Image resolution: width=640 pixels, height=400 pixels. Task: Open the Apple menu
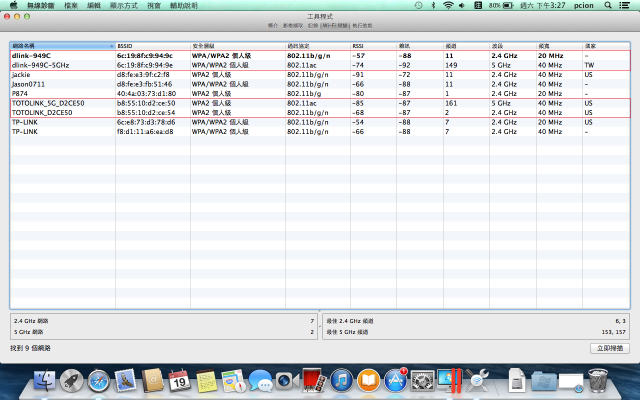point(13,5)
